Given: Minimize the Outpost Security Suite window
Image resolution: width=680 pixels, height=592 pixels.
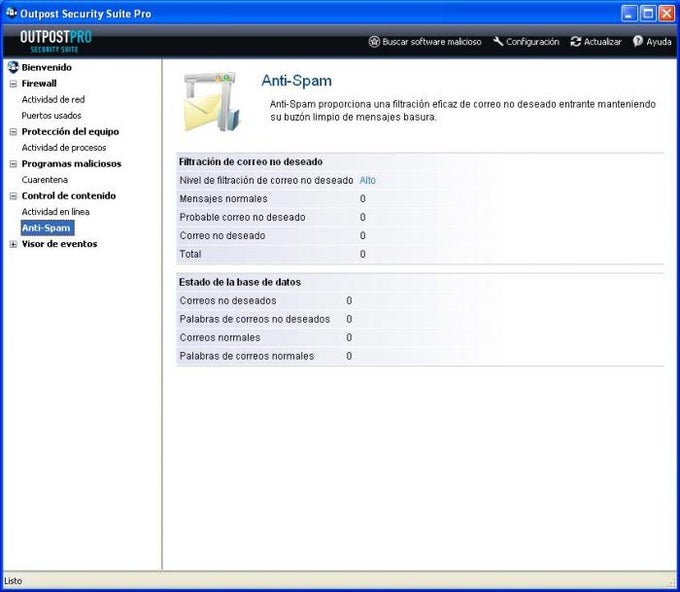Looking at the screenshot, I should click(x=629, y=13).
